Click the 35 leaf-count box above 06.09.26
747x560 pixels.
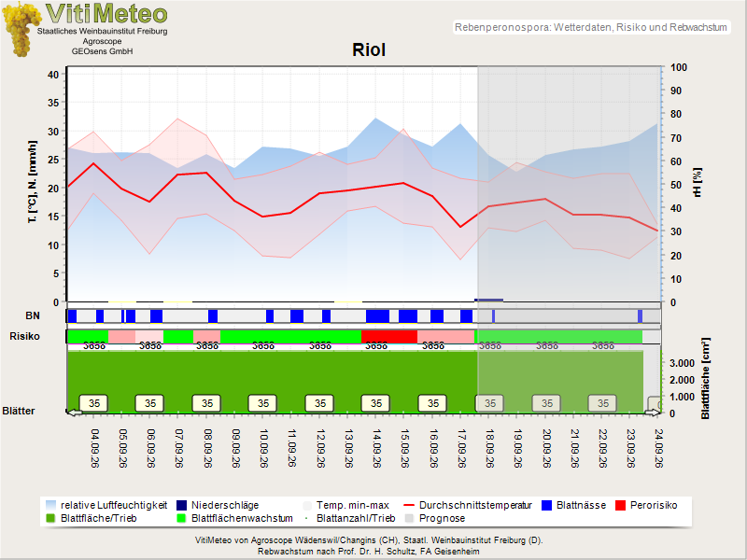[x=150, y=403]
